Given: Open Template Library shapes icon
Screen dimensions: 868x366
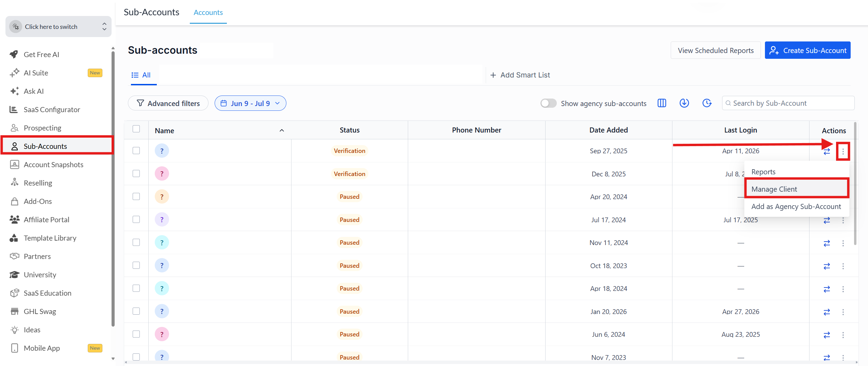Looking at the screenshot, I should (x=14, y=238).
